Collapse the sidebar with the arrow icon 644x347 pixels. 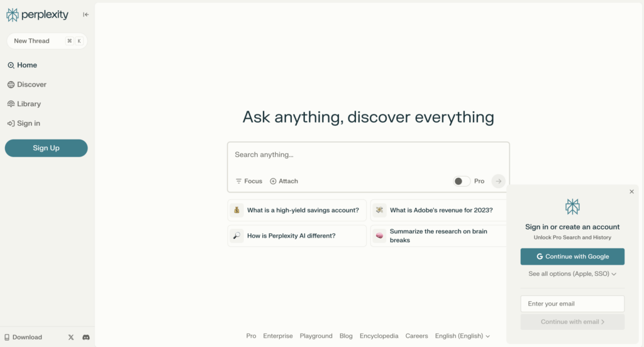[x=86, y=14]
